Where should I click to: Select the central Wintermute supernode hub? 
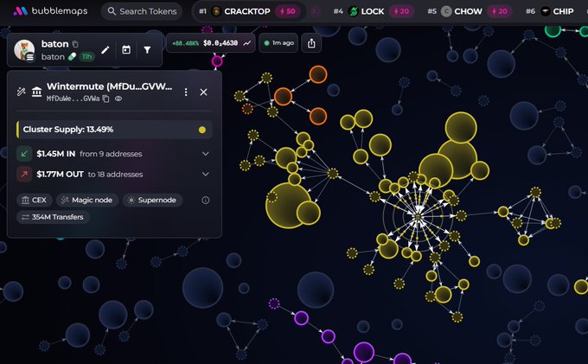418,217
